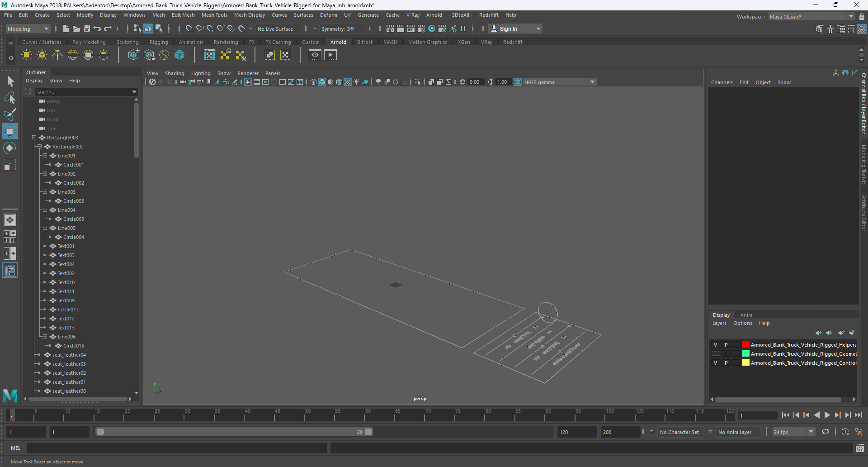Click the Arnold standin cube shelf icon

[133, 55]
